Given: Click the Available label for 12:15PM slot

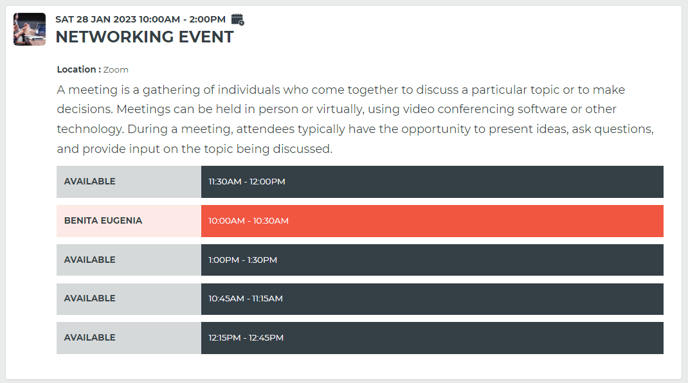Looking at the screenshot, I should 129,338.
